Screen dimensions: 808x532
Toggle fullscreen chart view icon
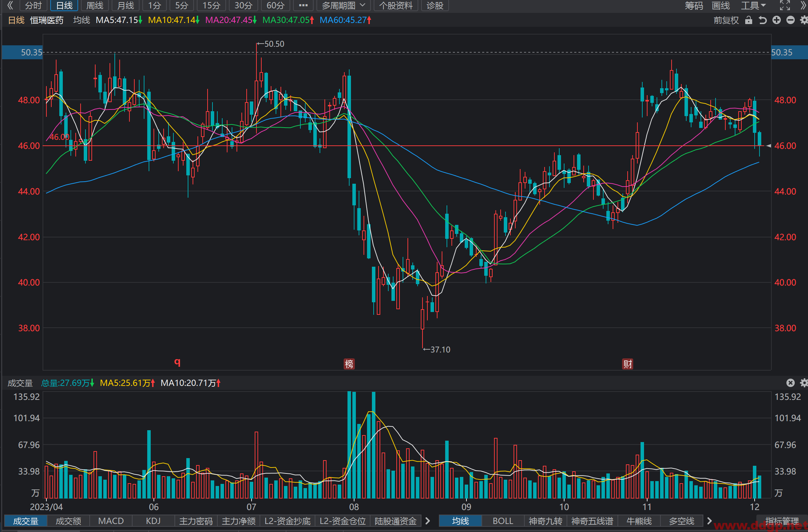coord(785,5)
